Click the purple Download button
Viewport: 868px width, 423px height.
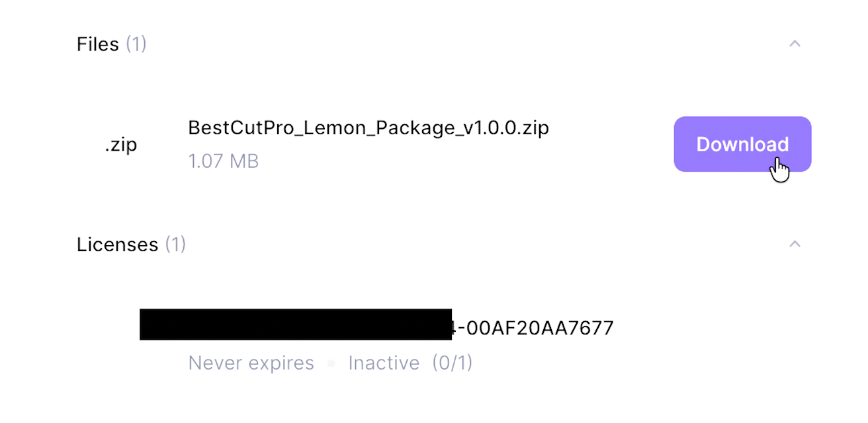742,144
